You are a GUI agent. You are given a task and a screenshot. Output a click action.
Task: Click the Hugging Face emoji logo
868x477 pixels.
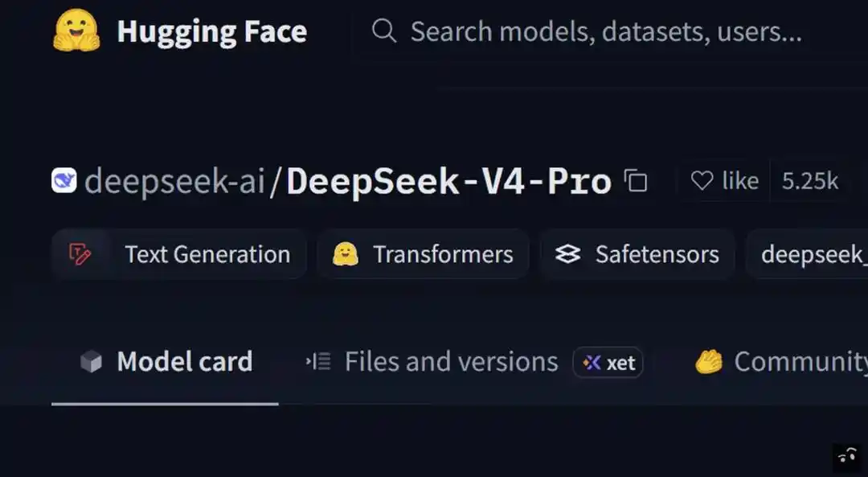[x=76, y=31]
